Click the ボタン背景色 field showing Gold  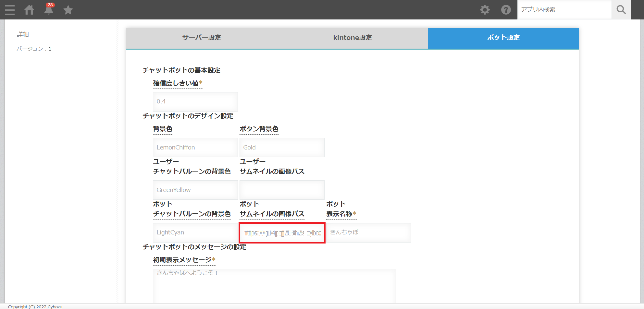pyautogui.click(x=282, y=148)
